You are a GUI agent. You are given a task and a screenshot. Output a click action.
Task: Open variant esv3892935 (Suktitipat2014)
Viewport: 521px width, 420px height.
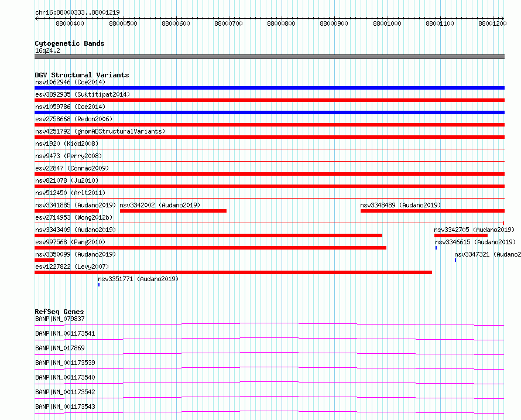point(83,94)
